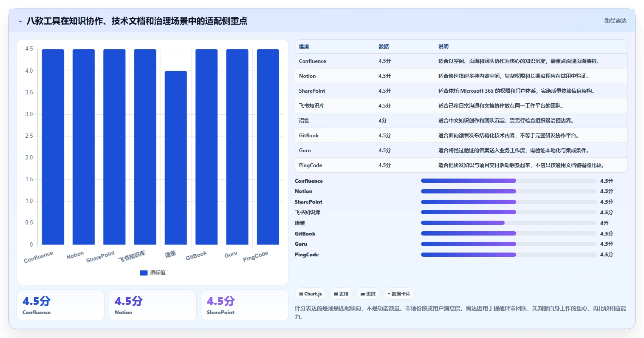This screenshot has height=338, width=644.
Task: Click the 语雀 progress bar
Action: tap(509, 223)
